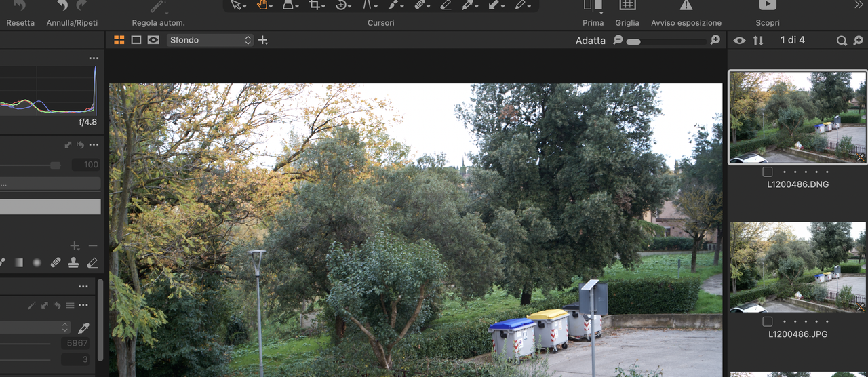Select the L1200486.DNG thumbnail
868x377 pixels.
tap(797, 117)
